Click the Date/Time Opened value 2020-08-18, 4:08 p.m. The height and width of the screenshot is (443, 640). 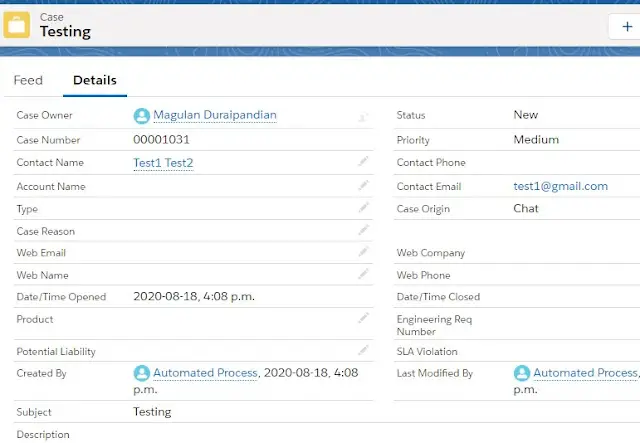(194, 296)
